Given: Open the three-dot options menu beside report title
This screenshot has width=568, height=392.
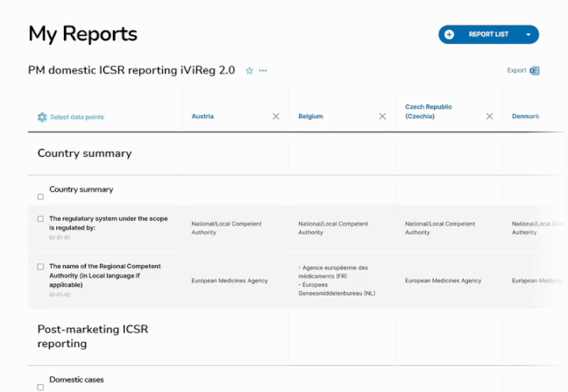Looking at the screenshot, I should [x=262, y=71].
